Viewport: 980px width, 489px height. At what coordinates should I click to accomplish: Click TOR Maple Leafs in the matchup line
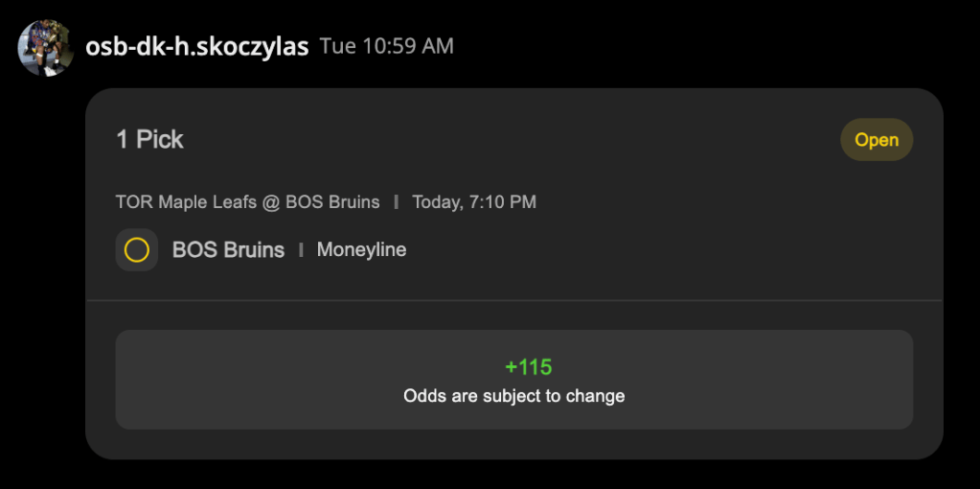click(x=186, y=202)
